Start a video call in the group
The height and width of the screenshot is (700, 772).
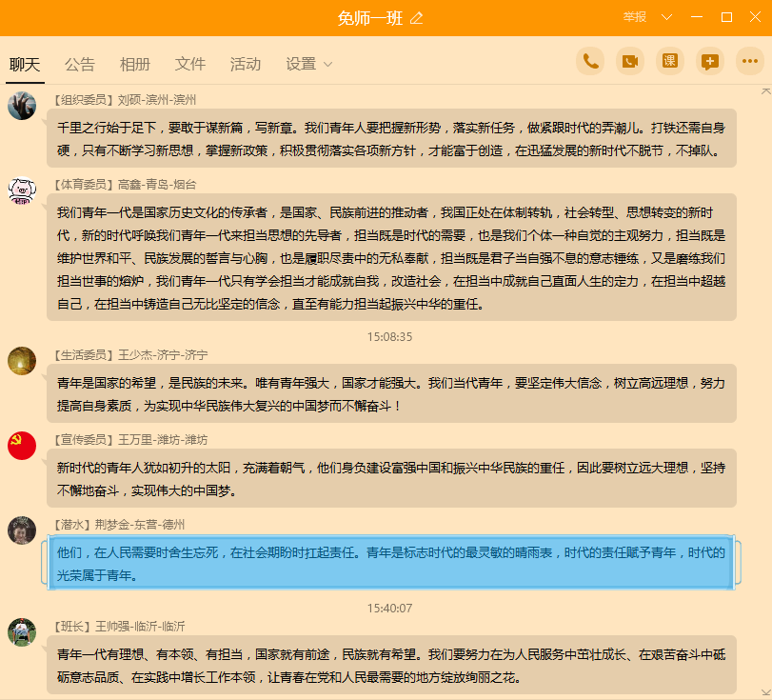630,61
